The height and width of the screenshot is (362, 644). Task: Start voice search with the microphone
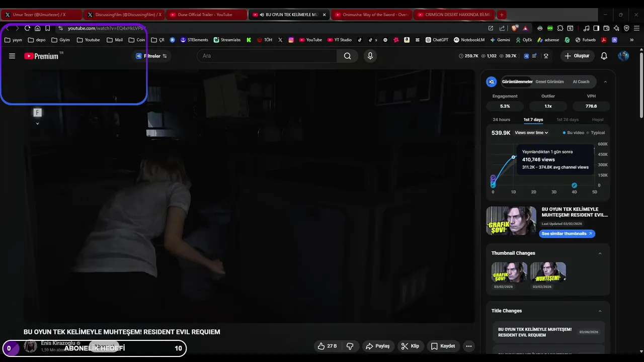(x=370, y=56)
